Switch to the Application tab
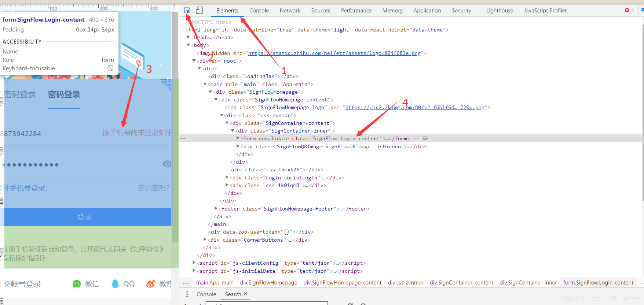This screenshot has height=305, width=644. point(427,11)
